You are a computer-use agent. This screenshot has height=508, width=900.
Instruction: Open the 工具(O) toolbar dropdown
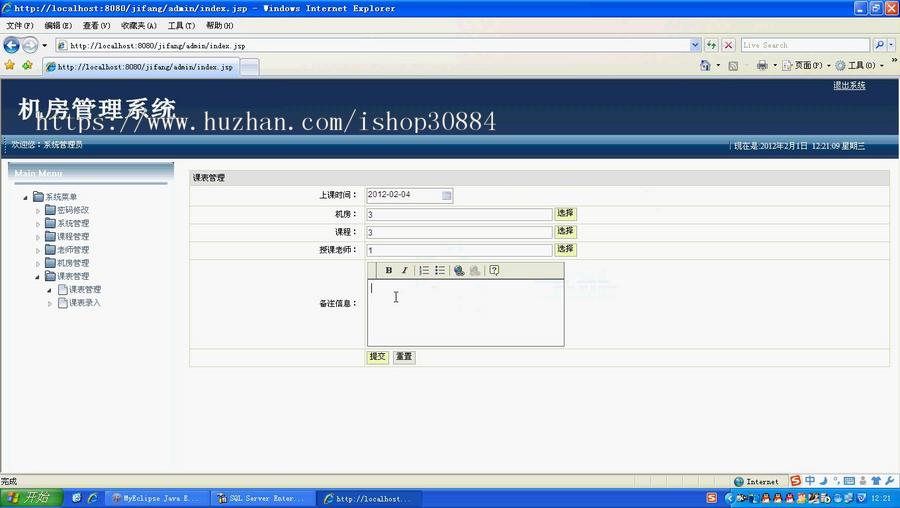pos(859,65)
